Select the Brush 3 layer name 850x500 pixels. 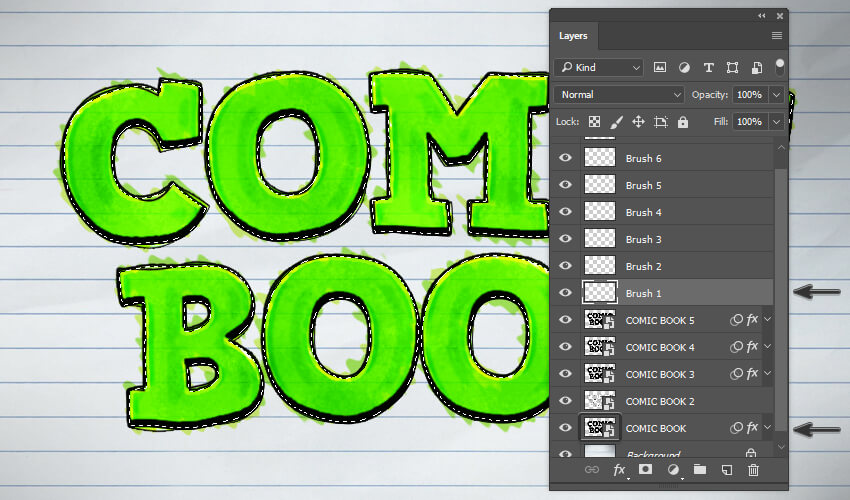pyautogui.click(x=643, y=239)
